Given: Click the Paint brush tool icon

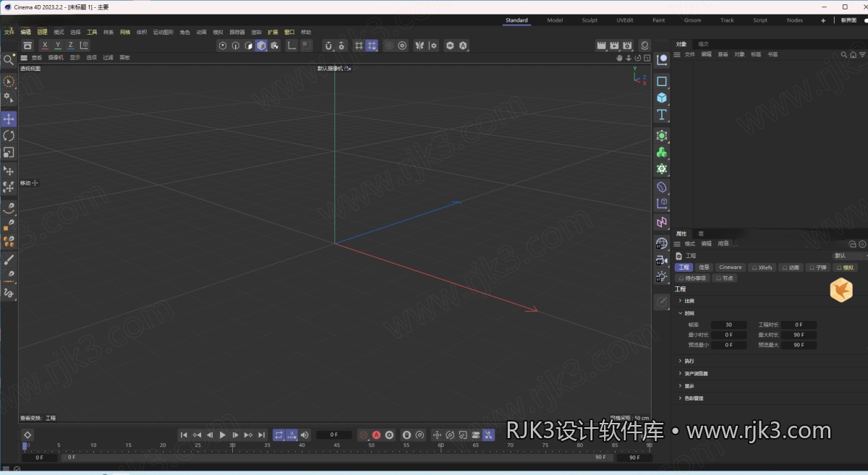Looking at the screenshot, I should pos(9,260).
